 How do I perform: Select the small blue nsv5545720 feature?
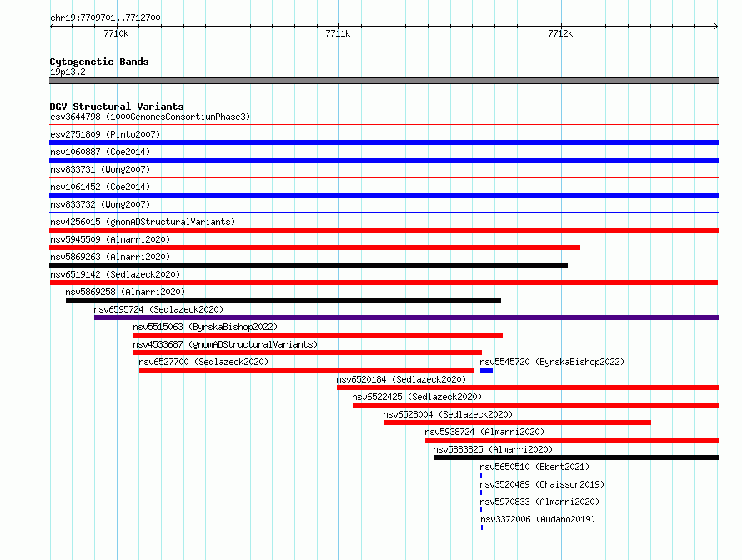[x=486, y=370]
